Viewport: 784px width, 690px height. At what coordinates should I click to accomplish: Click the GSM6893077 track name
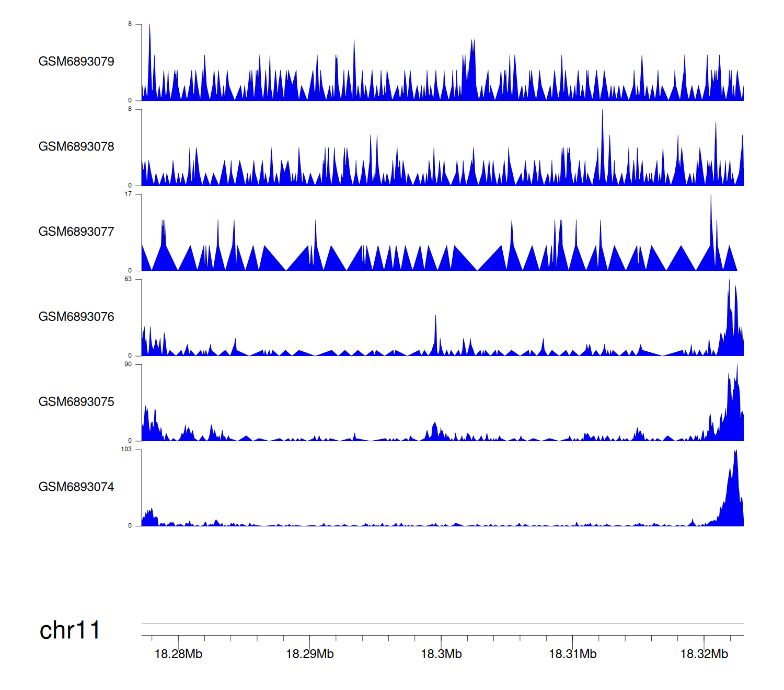pos(76,232)
